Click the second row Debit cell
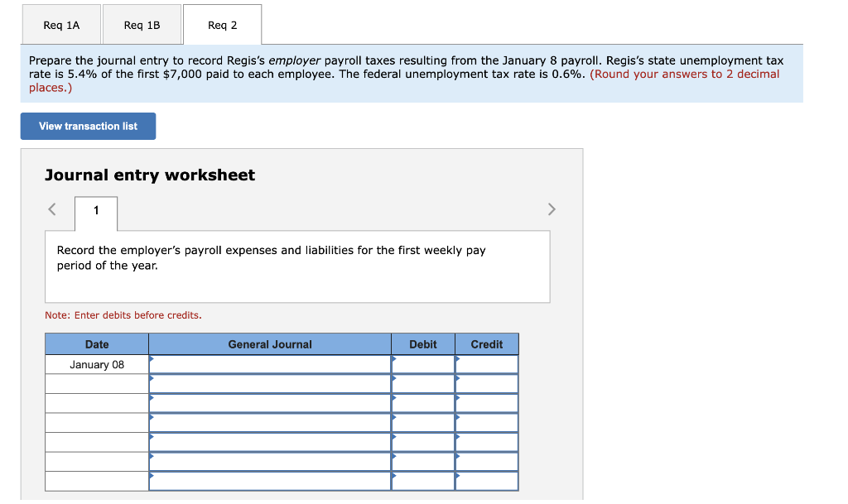The image size is (848, 504). (x=423, y=383)
